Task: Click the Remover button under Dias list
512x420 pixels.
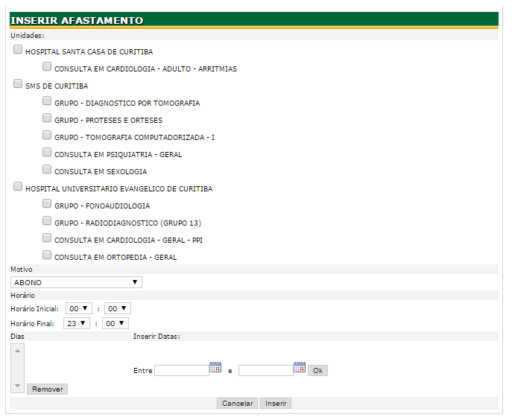Action: (x=47, y=389)
